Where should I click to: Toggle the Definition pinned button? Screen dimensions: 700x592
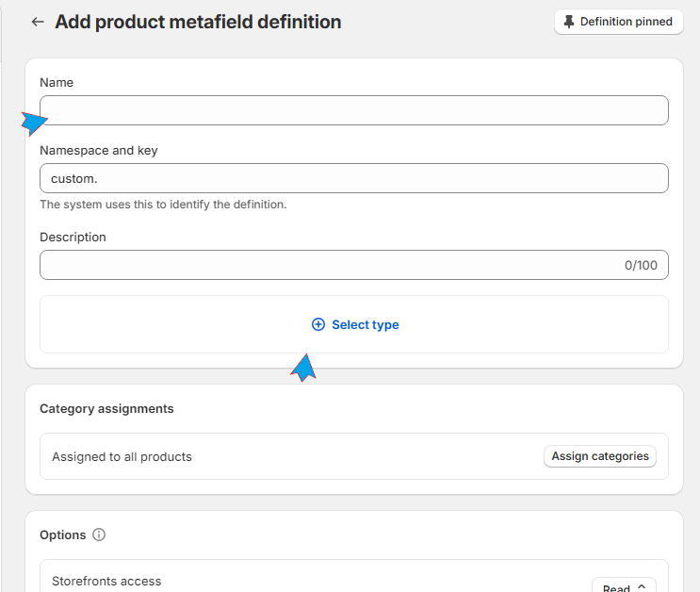[x=618, y=22]
